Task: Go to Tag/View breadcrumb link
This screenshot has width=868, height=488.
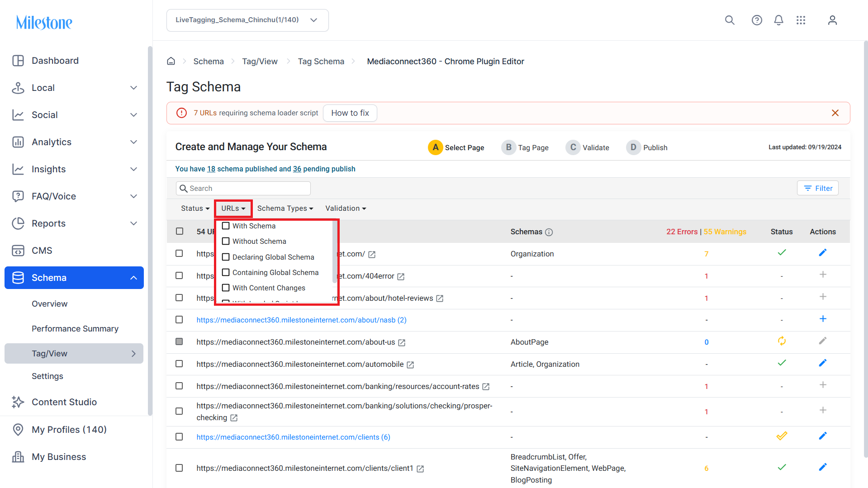Action: pyautogui.click(x=260, y=62)
